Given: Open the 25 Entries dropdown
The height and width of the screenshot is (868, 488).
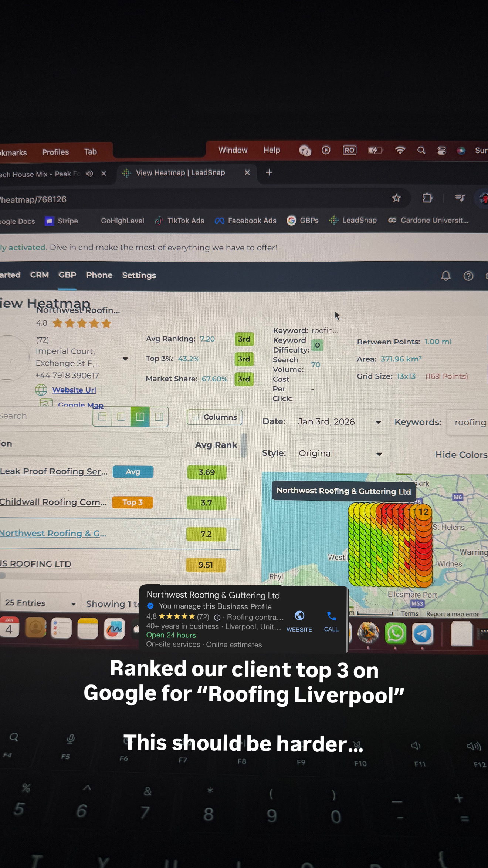Looking at the screenshot, I should coord(40,603).
